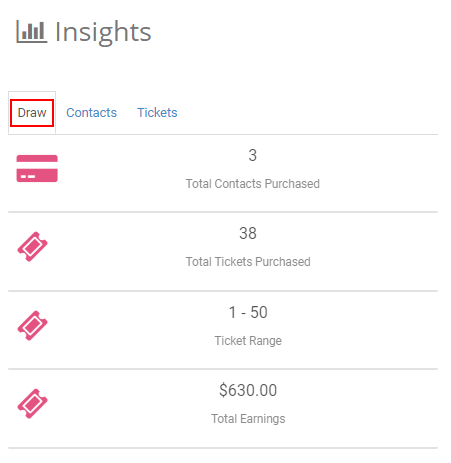Click the Insights heading text
Viewport: 451px width, 463px height.
pos(103,32)
